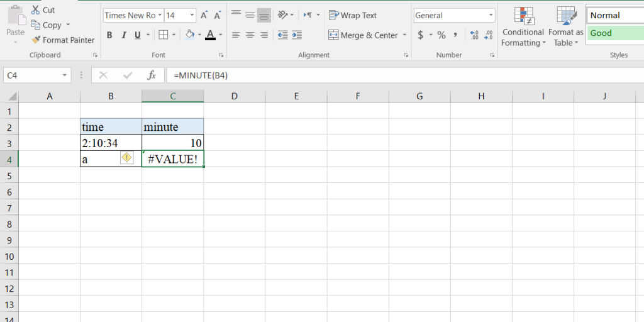
Task: Click the Name Box showing C4
Action: [x=37, y=75]
